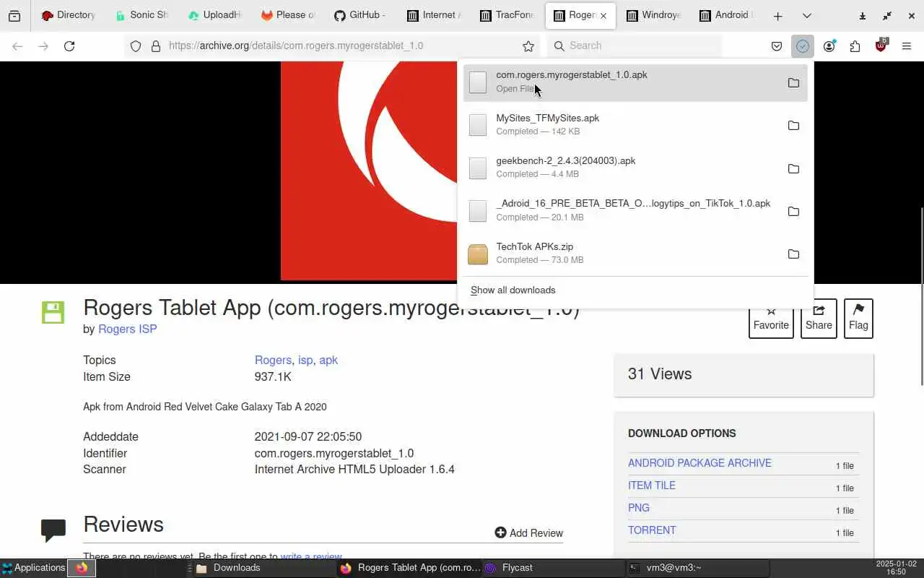This screenshot has width=924, height=578.
Task: Switch to the Android tab
Action: 728,15
